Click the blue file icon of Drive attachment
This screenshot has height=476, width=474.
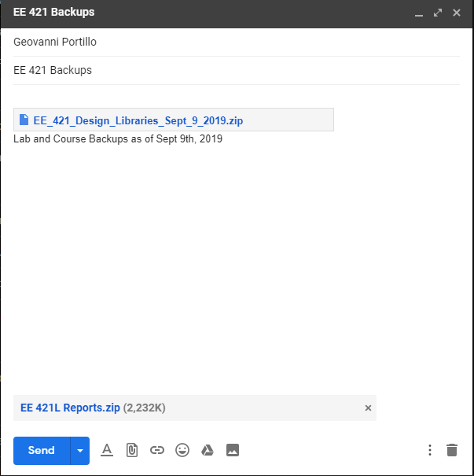point(24,120)
